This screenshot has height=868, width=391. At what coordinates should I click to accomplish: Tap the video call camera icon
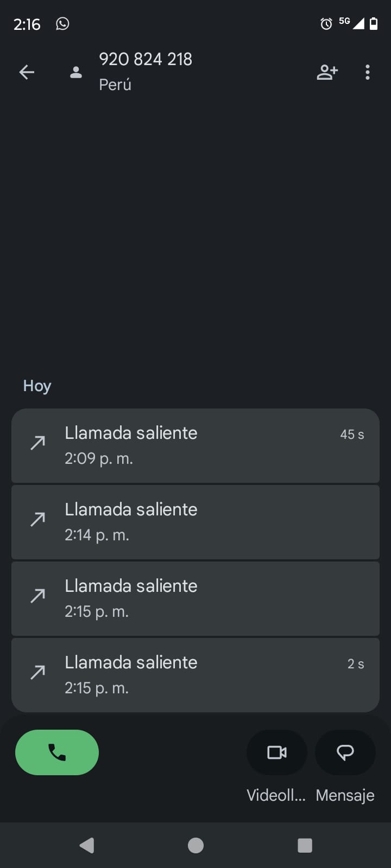tap(277, 752)
